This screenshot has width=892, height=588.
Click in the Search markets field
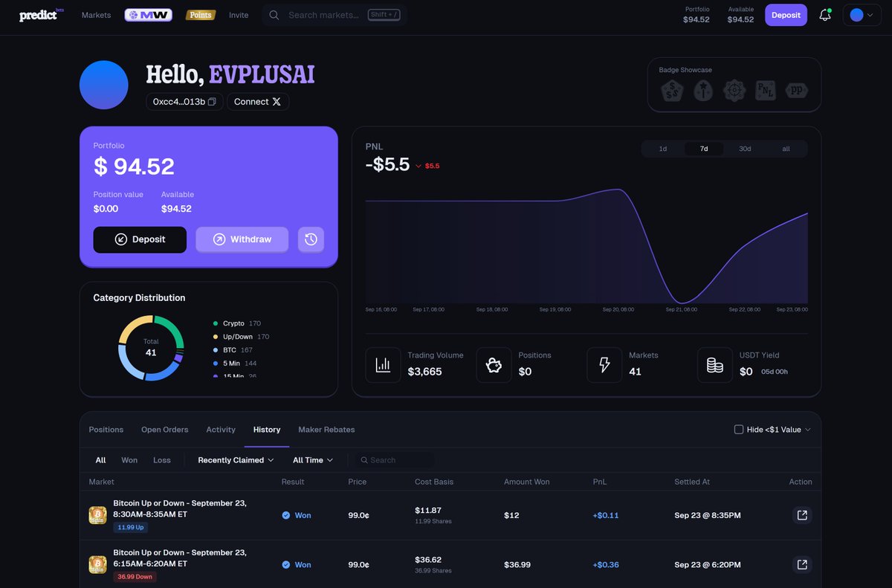[x=334, y=15]
